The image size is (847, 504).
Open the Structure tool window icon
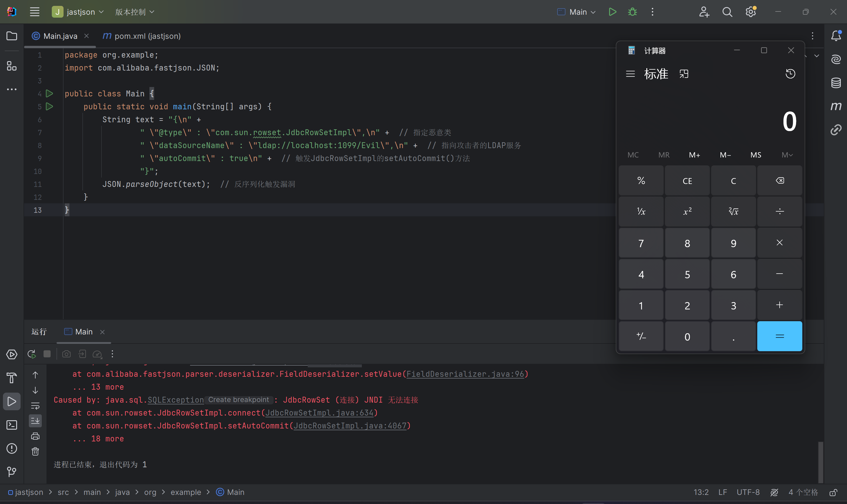click(11, 66)
